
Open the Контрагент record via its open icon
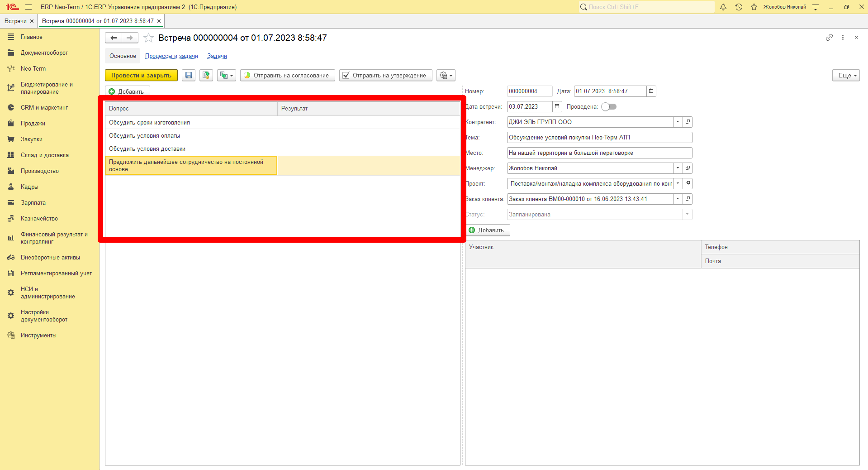point(688,122)
